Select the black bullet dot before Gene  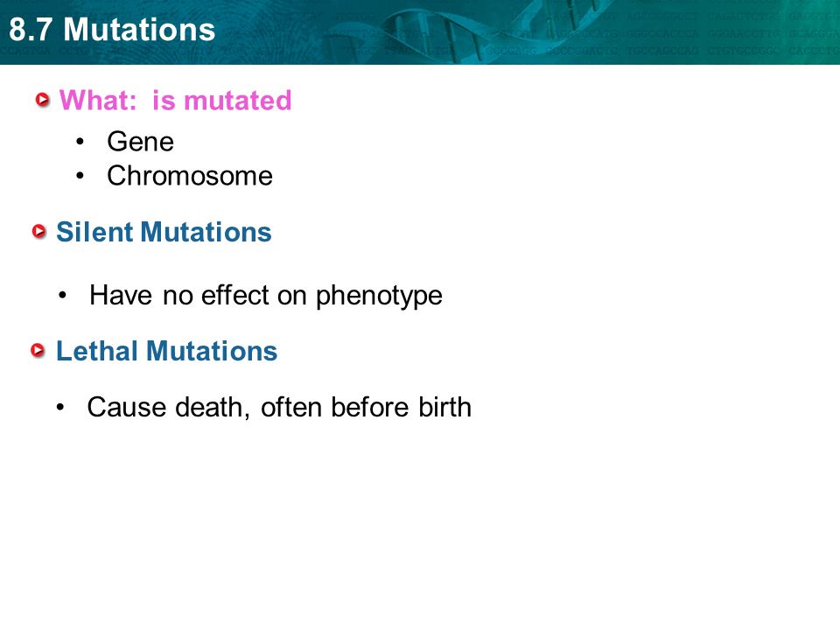point(80,142)
